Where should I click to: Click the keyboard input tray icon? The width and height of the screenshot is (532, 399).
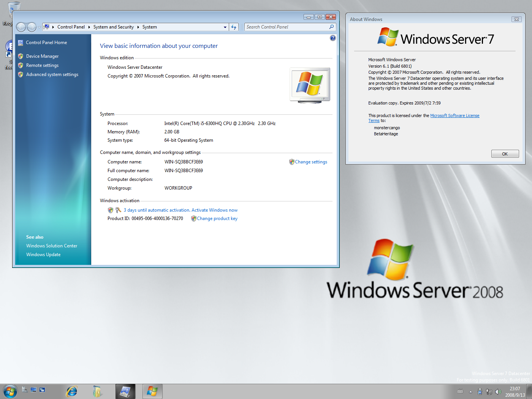[460, 391]
